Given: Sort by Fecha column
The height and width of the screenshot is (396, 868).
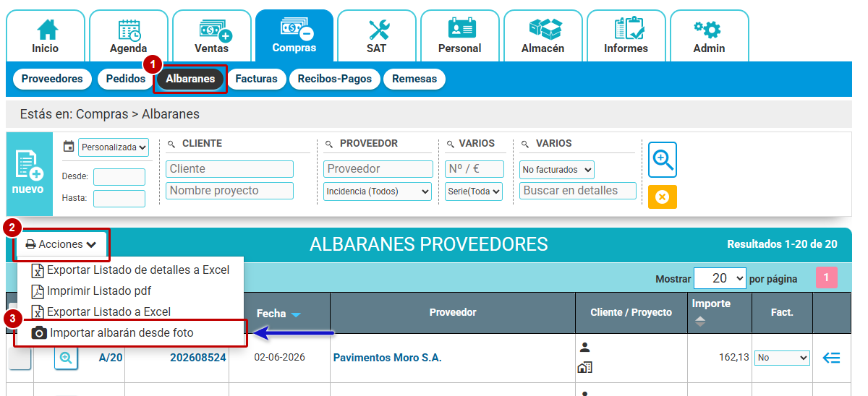Looking at the screenshot, I should pos(278,314).
